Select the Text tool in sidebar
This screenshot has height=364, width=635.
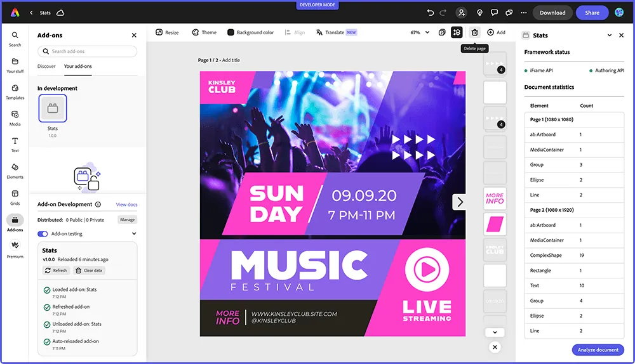click(15, 144)
